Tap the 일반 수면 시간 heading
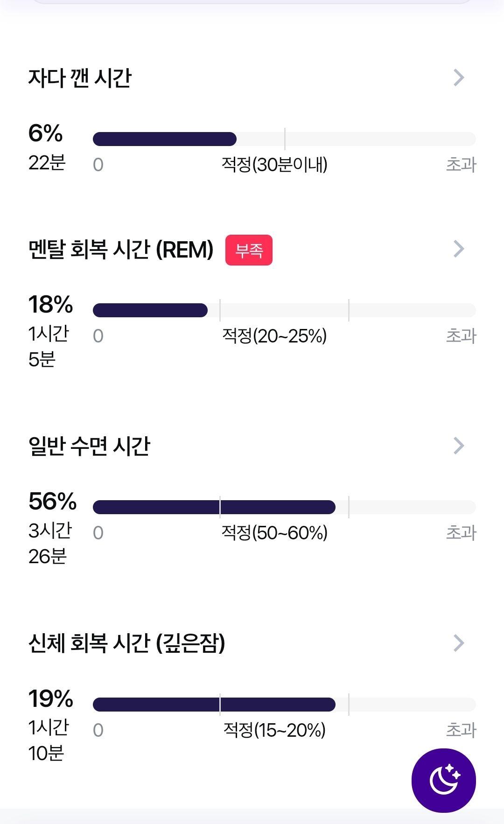 coord(89,446)
